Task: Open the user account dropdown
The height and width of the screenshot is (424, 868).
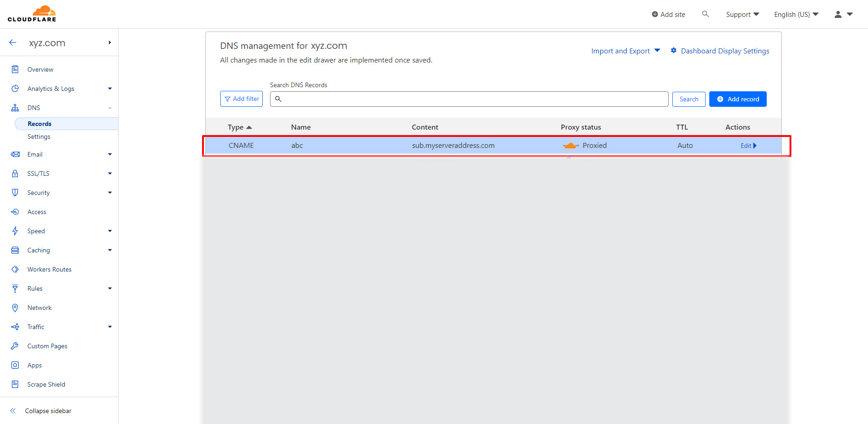Action: (x=843, y=15)
